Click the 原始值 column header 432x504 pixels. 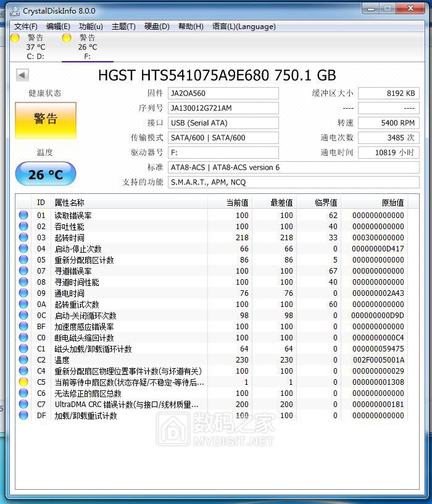click(375, 203)
